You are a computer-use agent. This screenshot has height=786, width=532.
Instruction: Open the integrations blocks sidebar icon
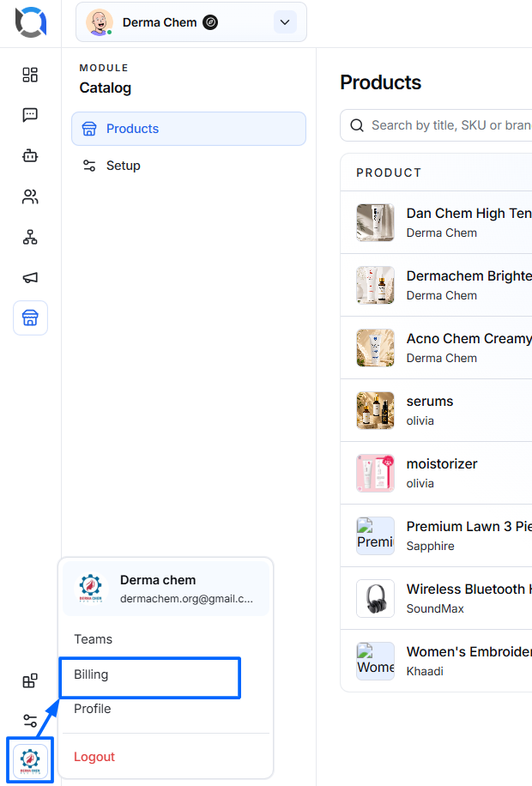tap(30, 680)
